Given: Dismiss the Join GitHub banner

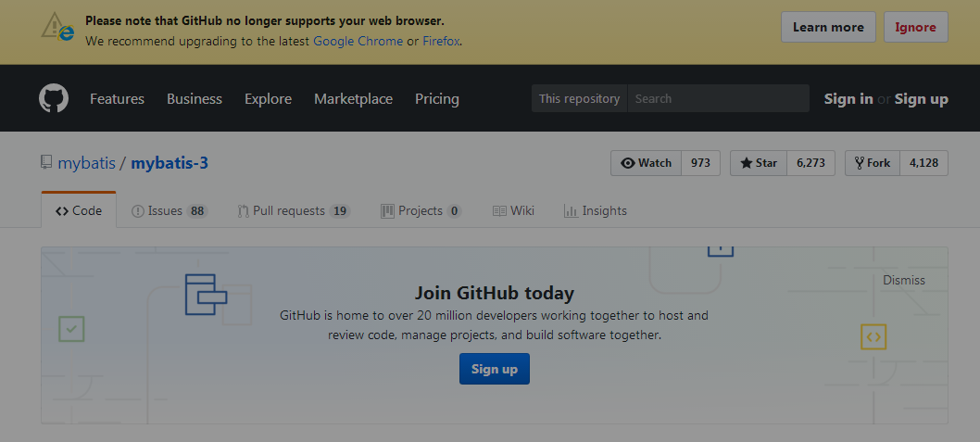Looking at the screenshot, I should [x=903, y=280].
